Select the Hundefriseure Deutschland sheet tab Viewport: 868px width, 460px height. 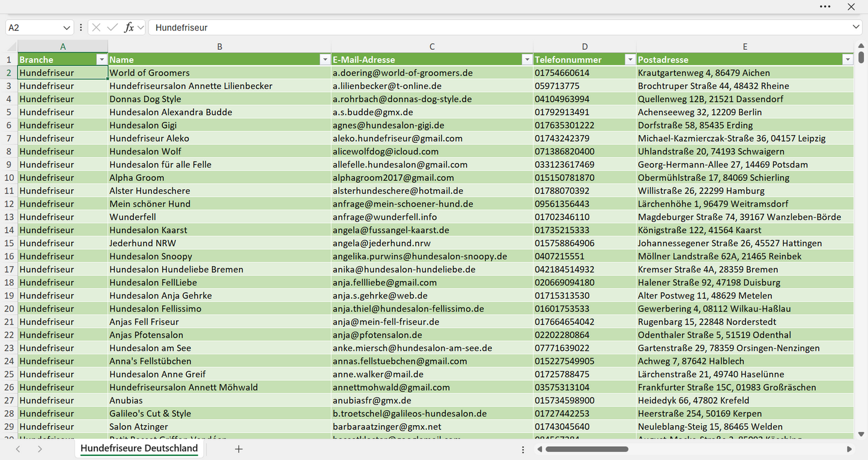point(139,449)
